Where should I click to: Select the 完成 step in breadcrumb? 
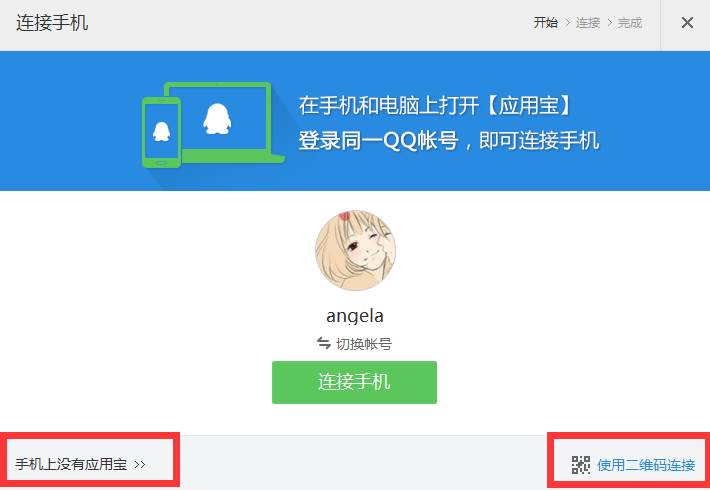coord(630,23)
